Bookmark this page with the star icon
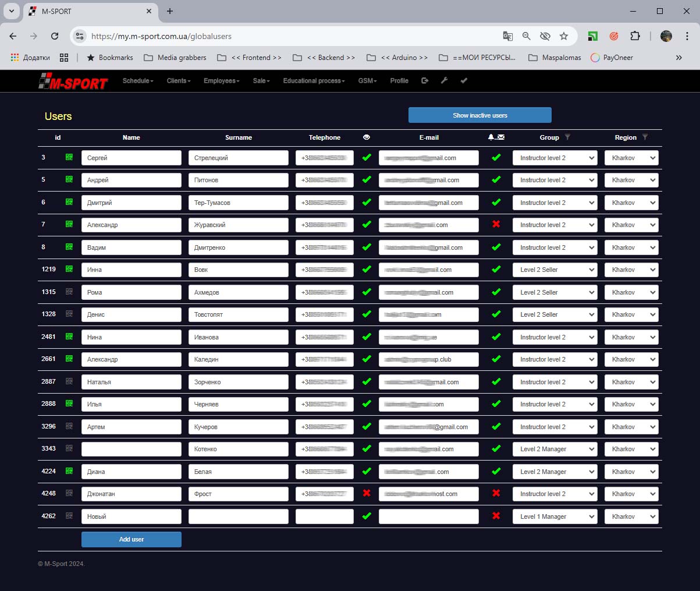 pyautogui.click(x=563, y=36)
